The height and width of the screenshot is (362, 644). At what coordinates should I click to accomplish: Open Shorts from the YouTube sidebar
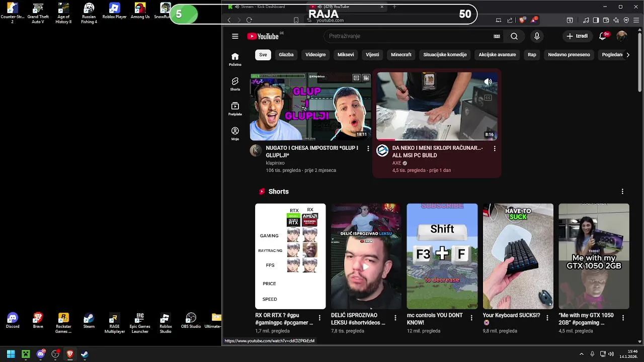click(x=235, y=84)
